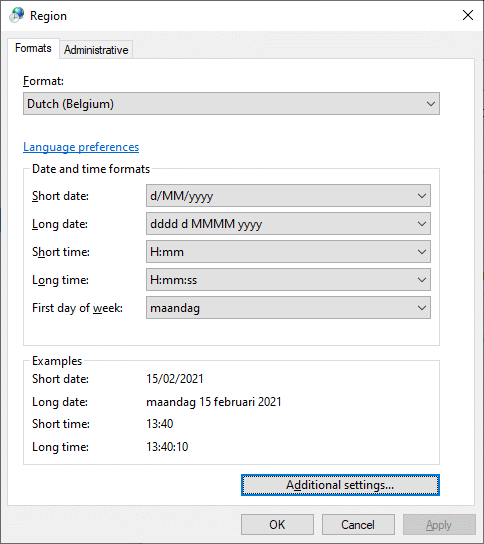Click the Format: label
This screenshot has height=544, width=484.
[43, 81]
